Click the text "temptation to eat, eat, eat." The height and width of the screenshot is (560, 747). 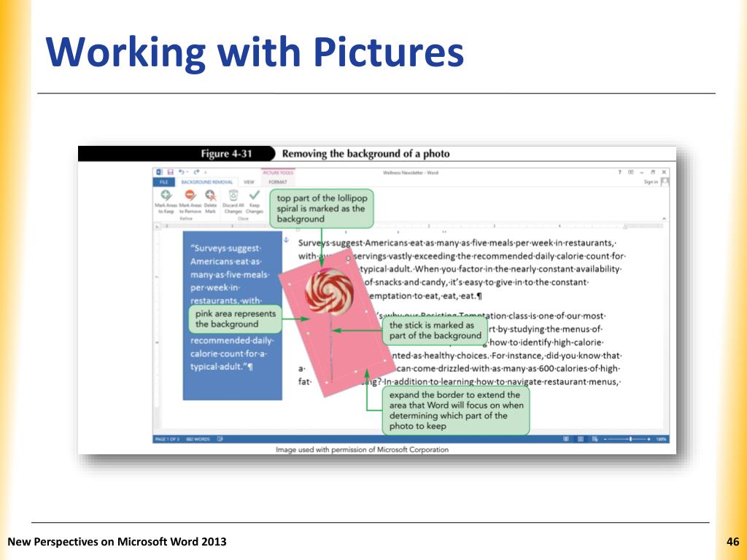pos(425,296)
